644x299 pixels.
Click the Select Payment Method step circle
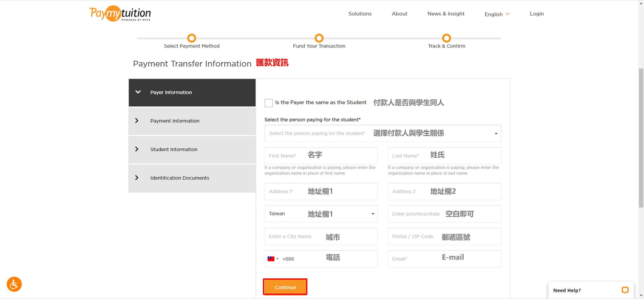(191, 38)
